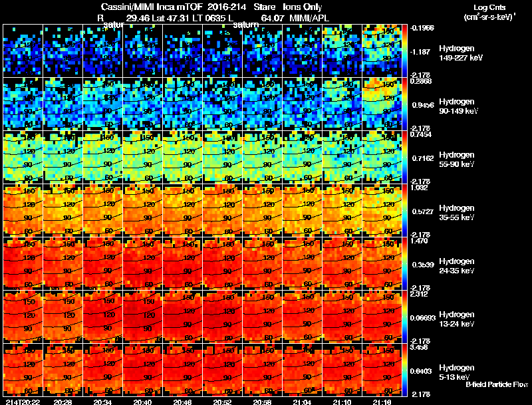
Task: Open the 5-13 keV panel for 20:28
Action: [x=63, y=370]
